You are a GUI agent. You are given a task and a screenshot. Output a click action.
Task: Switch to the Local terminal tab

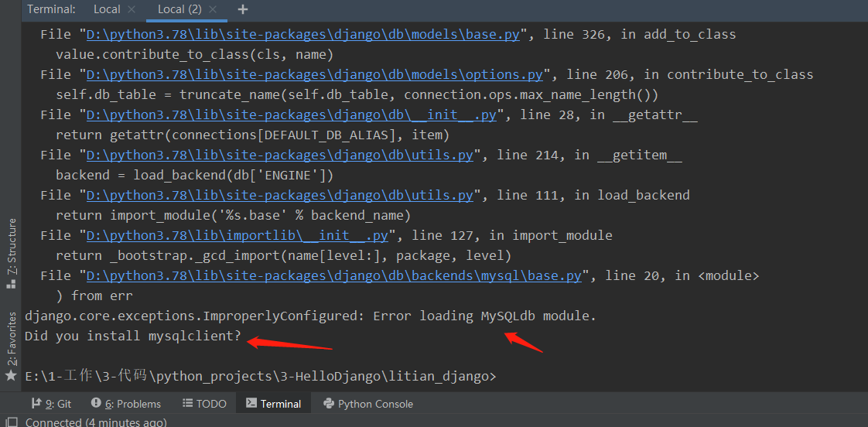(x=106, y=9)
